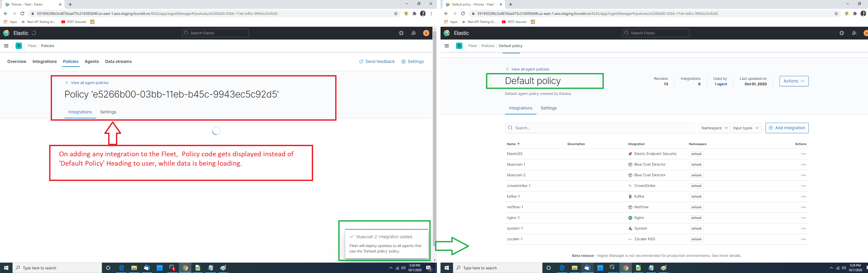
Task: Expand the Actions dropdown button
Action: pos(794,81)
